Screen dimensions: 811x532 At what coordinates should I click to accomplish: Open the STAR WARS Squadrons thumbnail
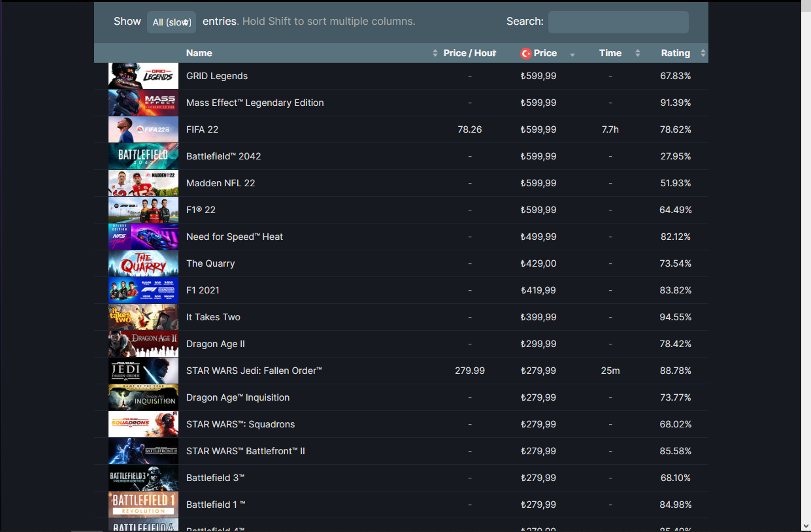coord(143,424)
